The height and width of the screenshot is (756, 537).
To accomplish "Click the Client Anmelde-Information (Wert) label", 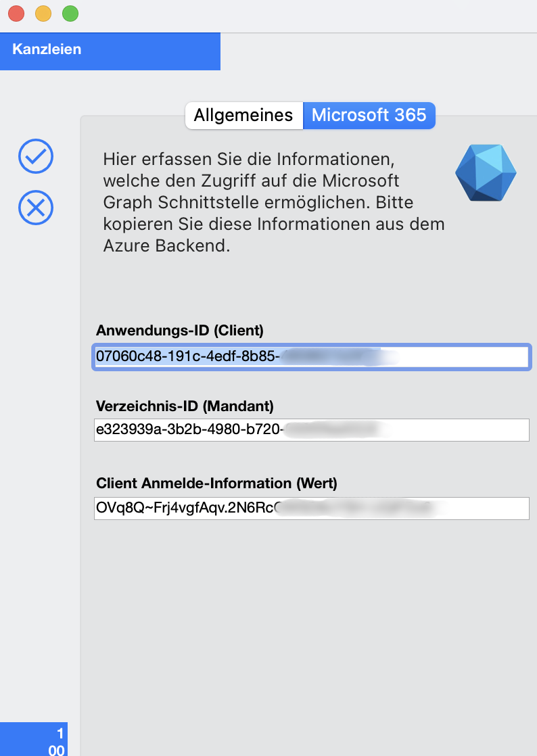I will [216, 483].
